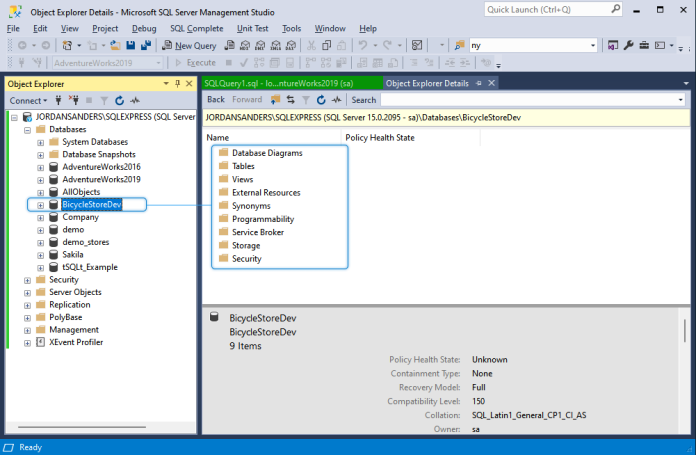Close the Object Explorer panel

189,83
